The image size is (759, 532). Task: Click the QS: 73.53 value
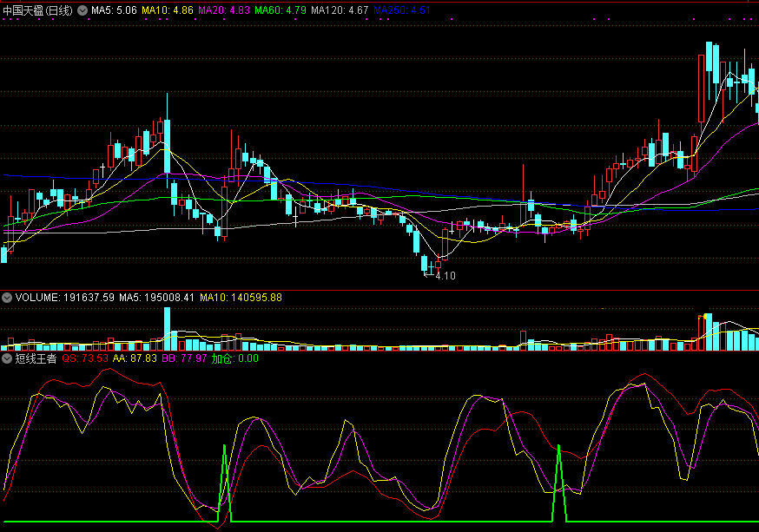pyautogui.click(x=85, y=358)
